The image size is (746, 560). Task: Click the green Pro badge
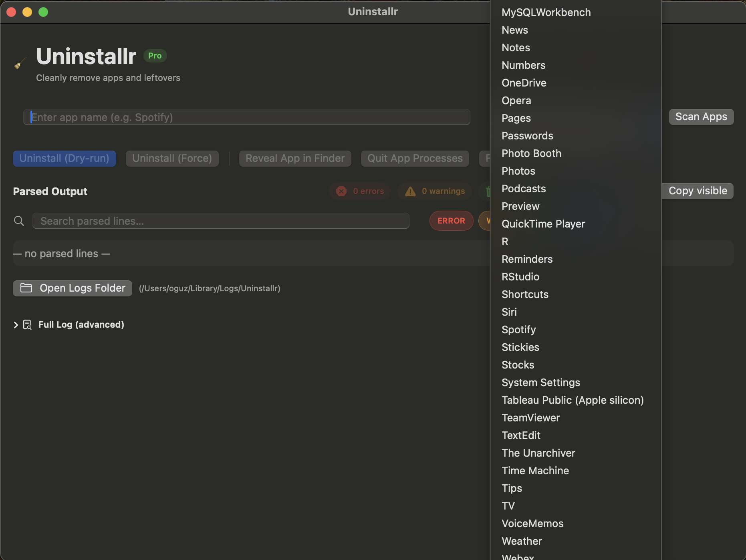tap(155, 56)
